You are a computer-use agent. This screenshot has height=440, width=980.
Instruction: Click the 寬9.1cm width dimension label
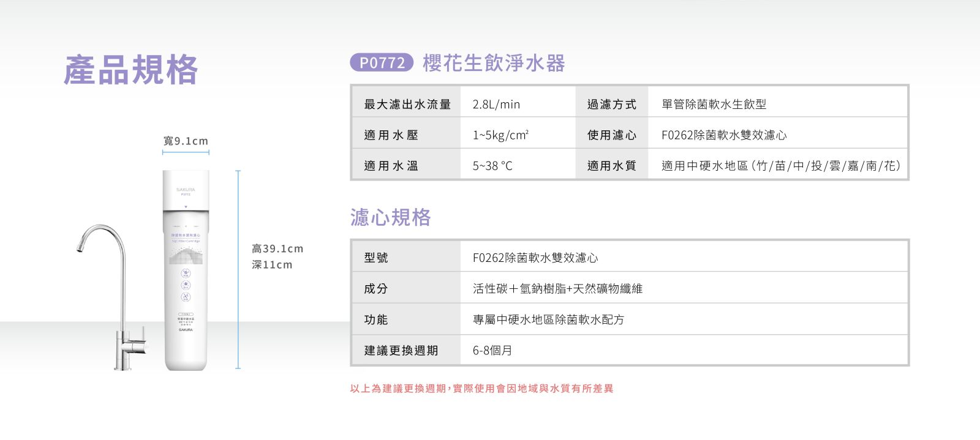click(x=186, y=141)
